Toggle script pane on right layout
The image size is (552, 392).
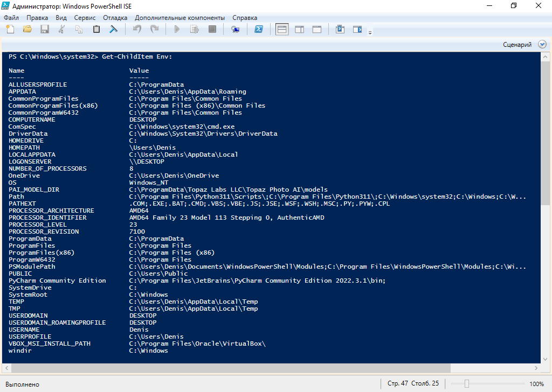[299, 29]
